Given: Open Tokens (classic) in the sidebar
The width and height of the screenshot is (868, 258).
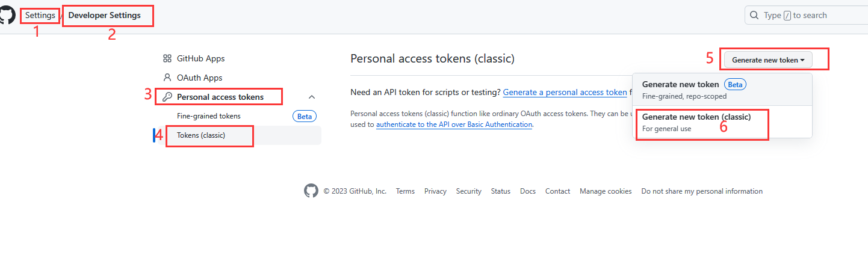Looking at the screenshot, I should point(201,135).
